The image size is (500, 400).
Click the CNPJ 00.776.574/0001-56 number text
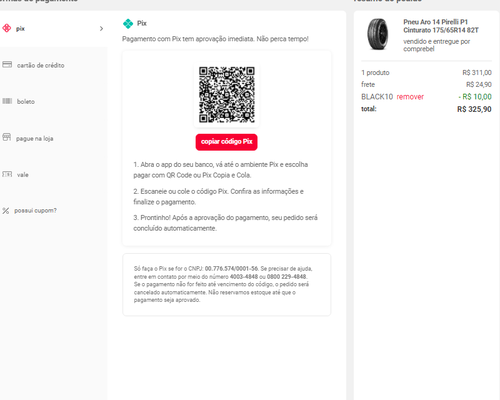tap(231, 269)
